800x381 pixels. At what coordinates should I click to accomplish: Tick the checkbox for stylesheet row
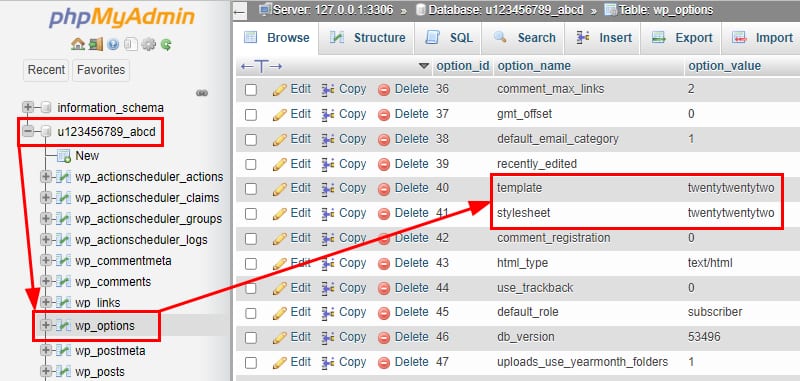pyautogui.click(x=251, y=214)
